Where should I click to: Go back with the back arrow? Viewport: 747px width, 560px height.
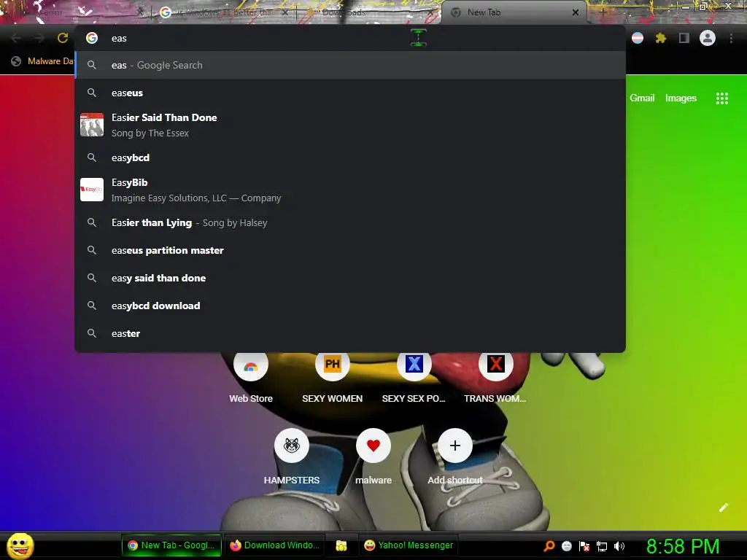[17, 38]
